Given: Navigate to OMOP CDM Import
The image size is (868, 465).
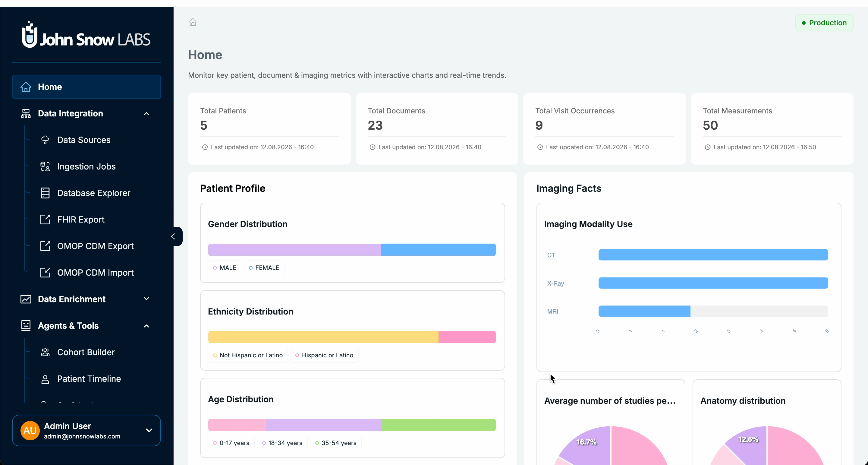Looking at the screenshot, I should [x=95, y=273].
